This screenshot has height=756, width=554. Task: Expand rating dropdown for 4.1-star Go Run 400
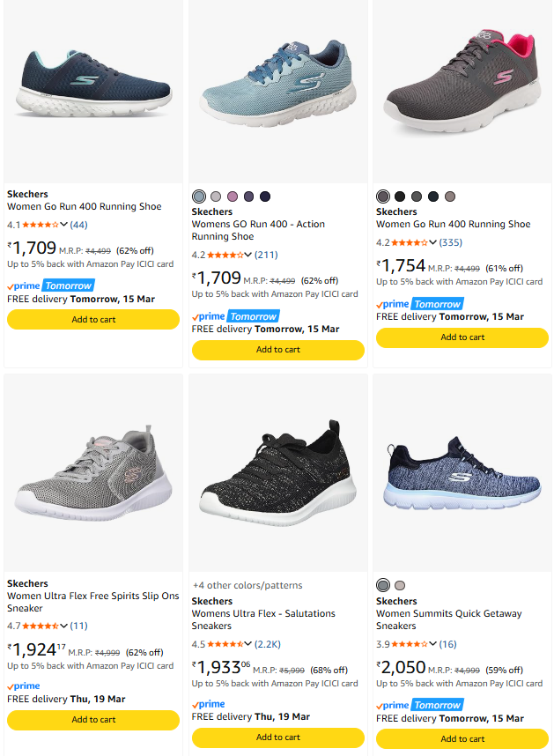[x=63, y=225]
